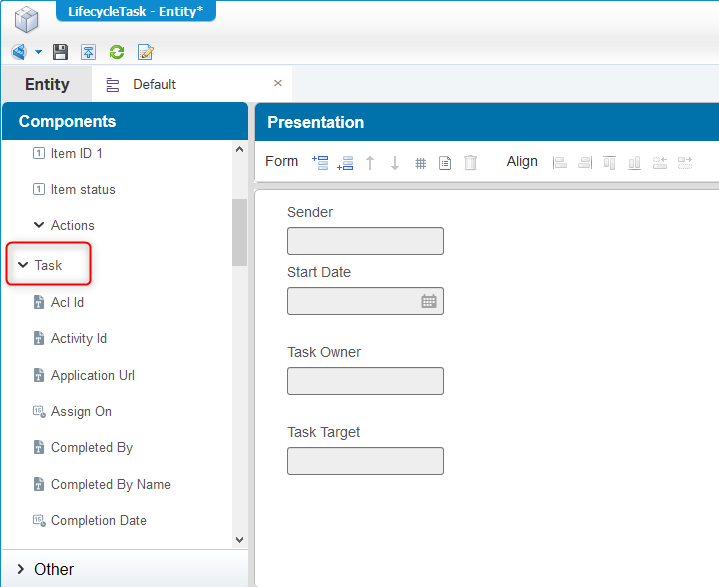Click the Task Owner input field
This screenshot has width=719, height=587.
click(x=365, y=381)
